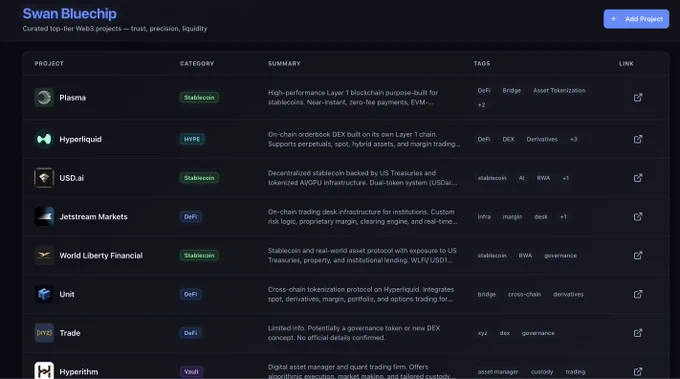Click the Stablecoin badge for USD.ai

point(199,178)
